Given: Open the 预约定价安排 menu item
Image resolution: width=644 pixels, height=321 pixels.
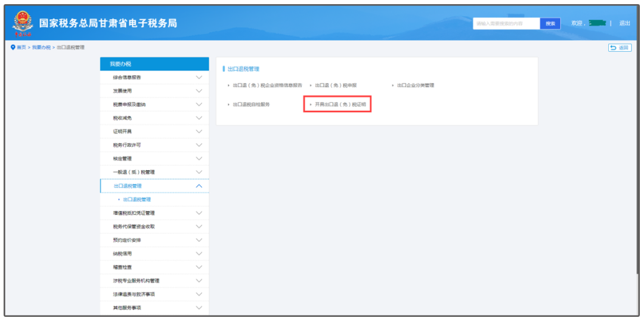Looking at the screenshot, I should point(154,240).
